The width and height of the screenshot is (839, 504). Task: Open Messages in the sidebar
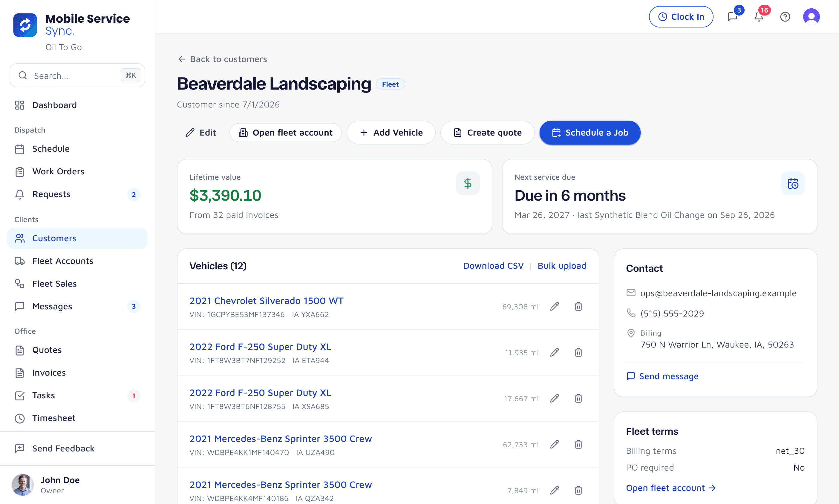coord(77,306)
